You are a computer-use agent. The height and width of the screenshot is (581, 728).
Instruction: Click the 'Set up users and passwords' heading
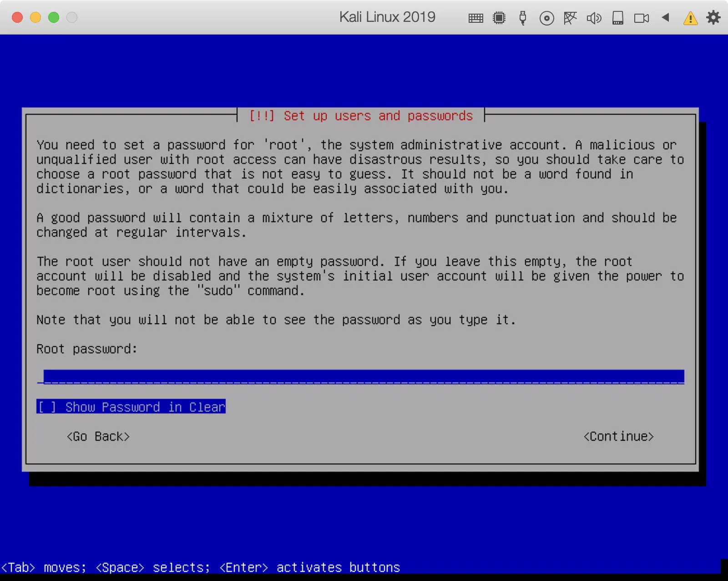click(361, 116)
